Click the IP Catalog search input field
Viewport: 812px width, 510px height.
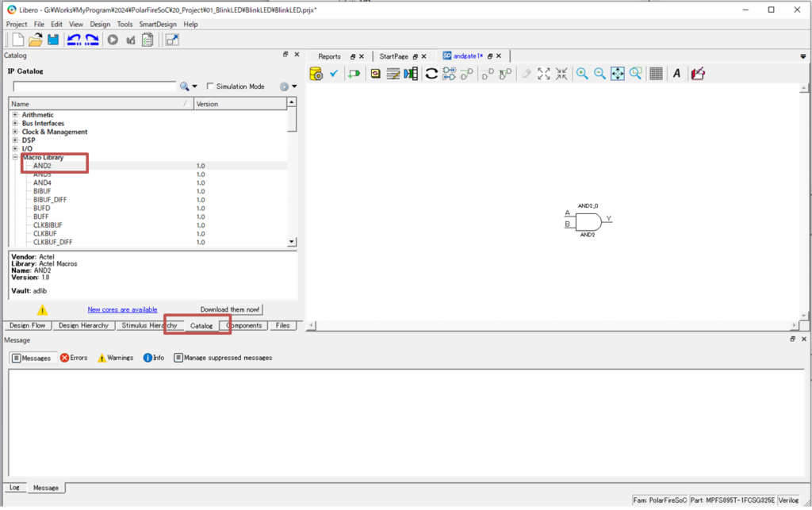tap(94, 86)
